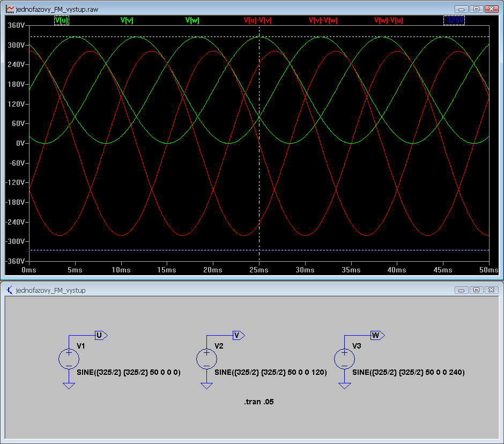Select the V(u) trace label
The height and width of the screenshot is (444, 504).
(x=62, y=20)
